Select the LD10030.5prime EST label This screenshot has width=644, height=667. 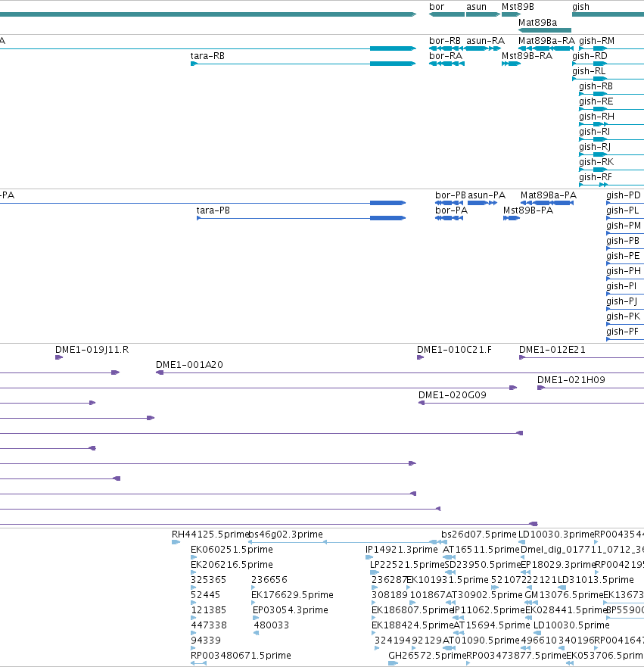572,625
